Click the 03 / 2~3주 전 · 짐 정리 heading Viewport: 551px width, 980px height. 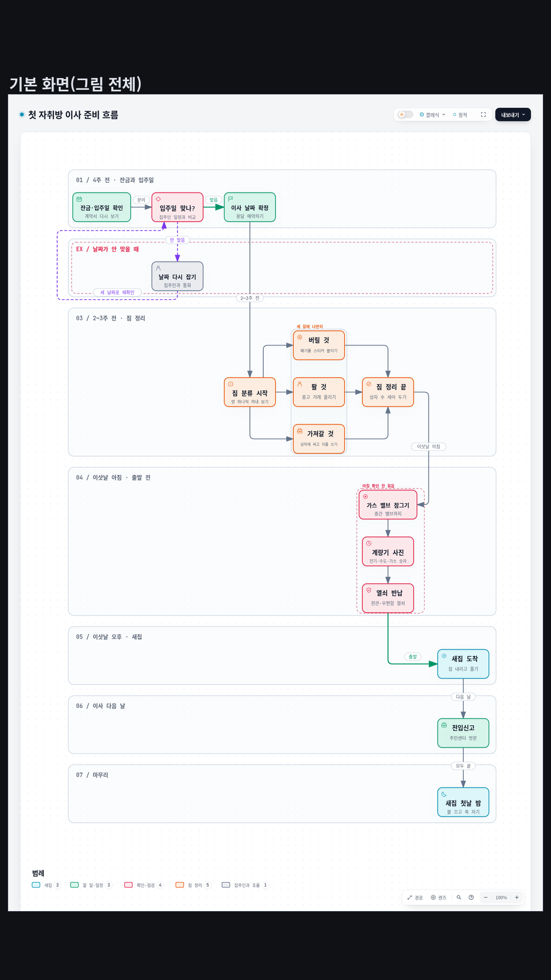[111, 318]
